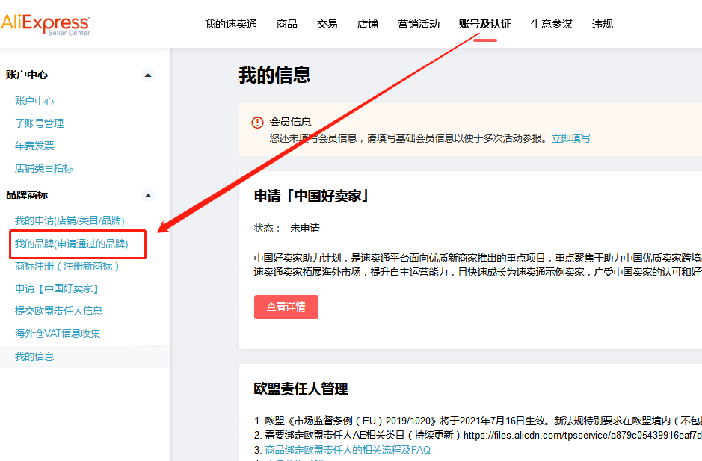702x461 pixels.
Task: Open 我的速卖通 in top navigation
Action: tap(230, 23)
